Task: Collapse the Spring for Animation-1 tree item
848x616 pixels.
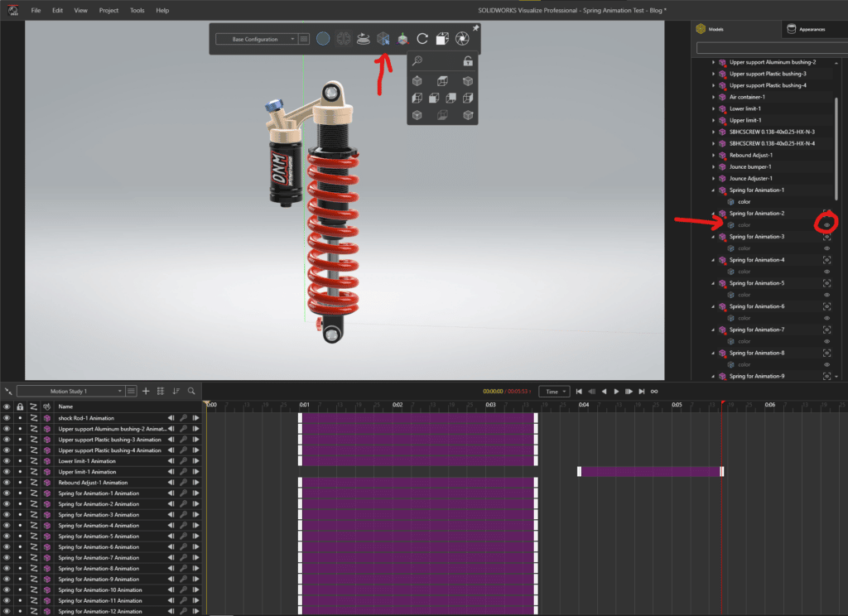Action: (x=713, y=190)
